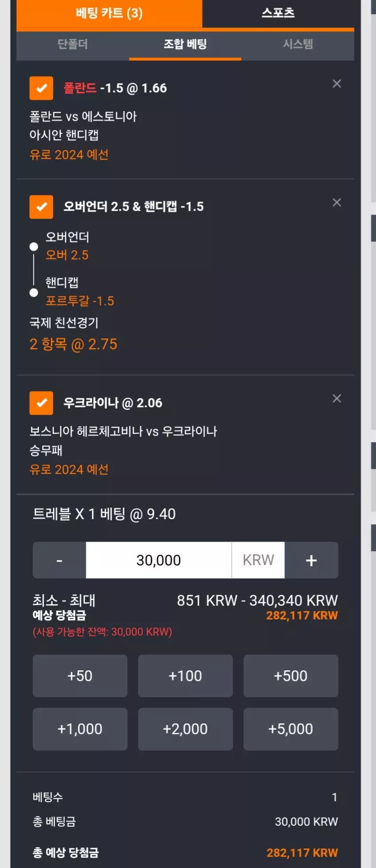Remove the 우크라이나 @ 2.06 bet
This screenshot has height=868, width=376.
click(x=337, y=398)
